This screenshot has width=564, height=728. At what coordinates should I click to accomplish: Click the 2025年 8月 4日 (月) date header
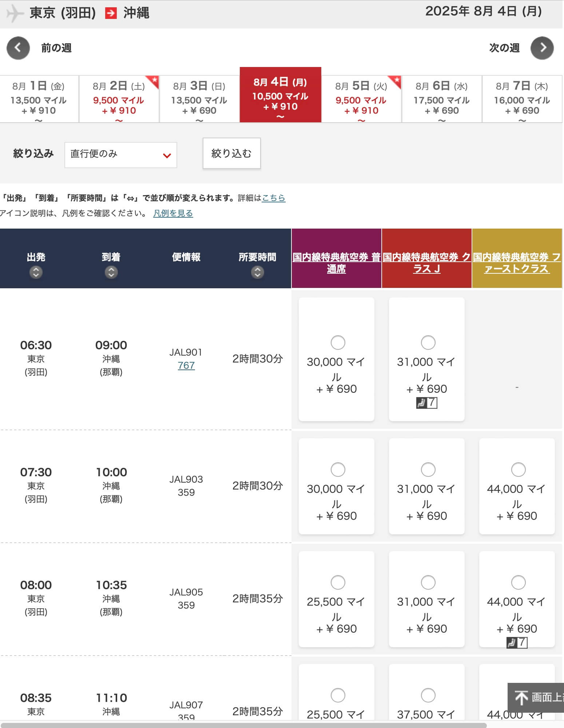click(x=484, y=11)
